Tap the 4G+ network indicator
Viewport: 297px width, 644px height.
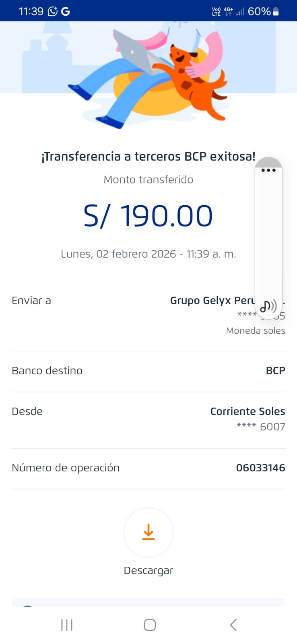click(228, 11)
